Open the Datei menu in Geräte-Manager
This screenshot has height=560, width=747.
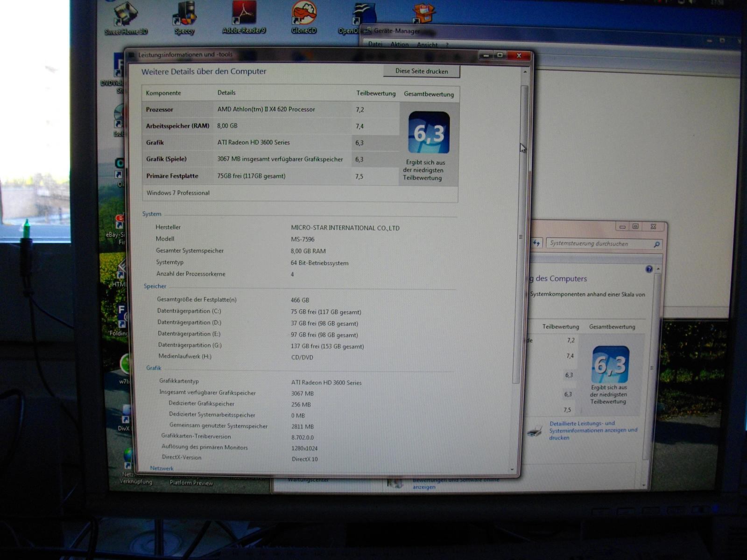pos(375,44)
